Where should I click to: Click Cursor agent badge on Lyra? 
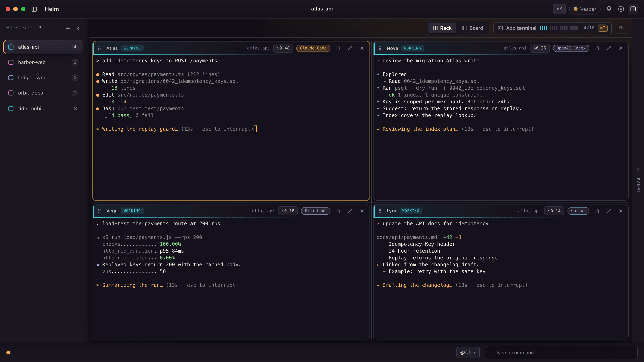point(578,211)
